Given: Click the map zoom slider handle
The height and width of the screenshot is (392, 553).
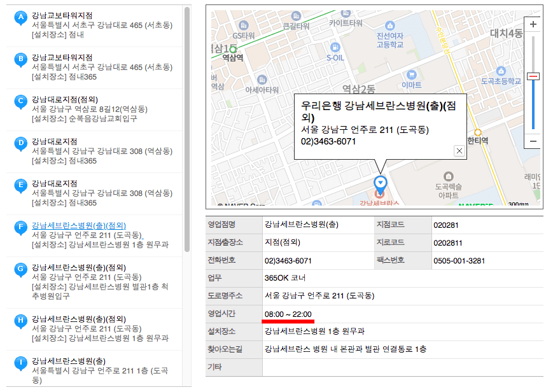Looking at the screenshot, I should [533, 76].
